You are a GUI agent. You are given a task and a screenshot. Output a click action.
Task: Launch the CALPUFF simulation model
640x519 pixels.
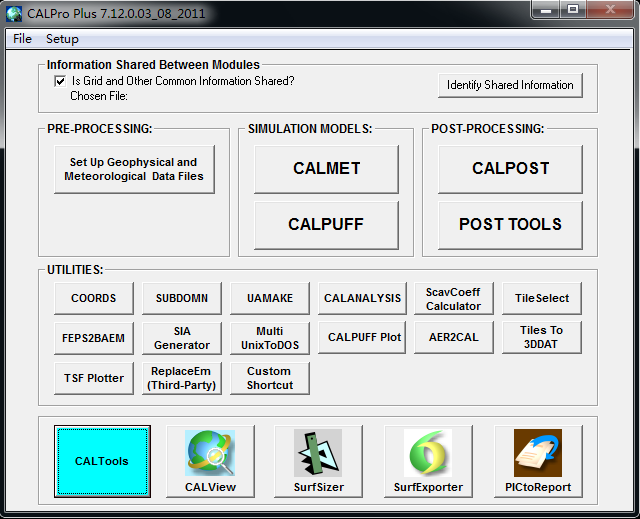tap(326, 225)
